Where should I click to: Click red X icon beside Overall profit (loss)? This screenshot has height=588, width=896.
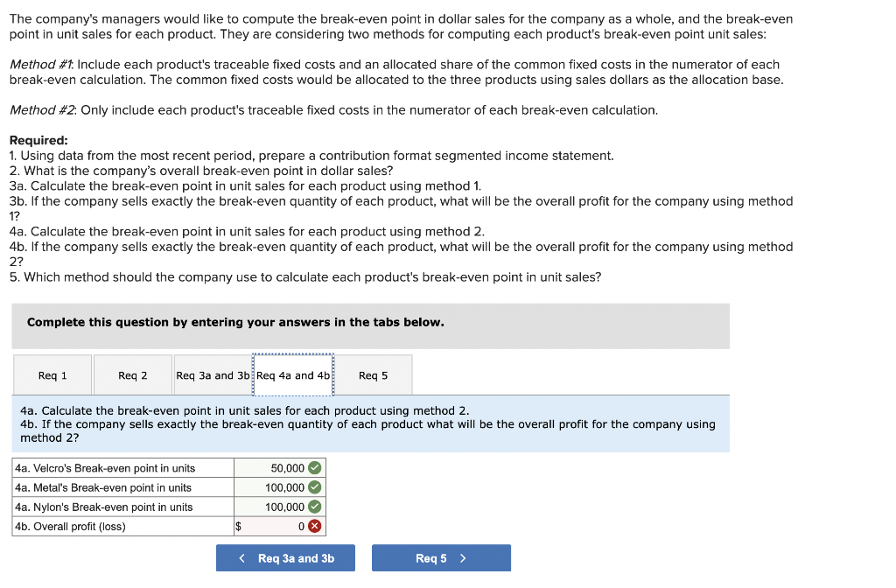click(315, 525)
